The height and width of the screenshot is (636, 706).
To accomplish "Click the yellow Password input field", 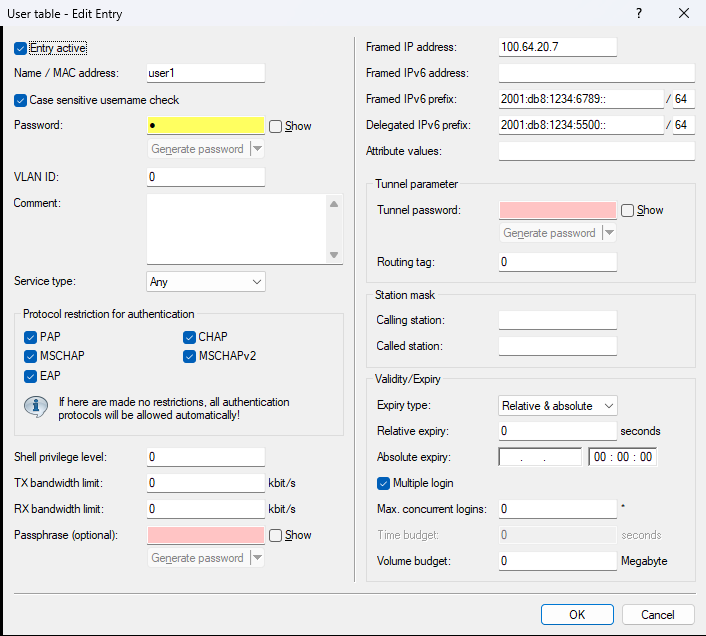I will tap(206, 126).
